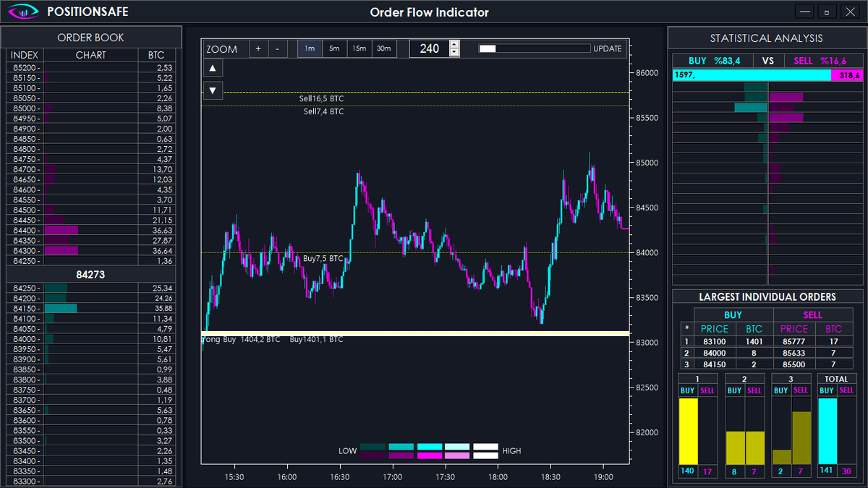Select the 85200 row in order book
This screenshot has height=488, width=868.
tap(90, 67)
